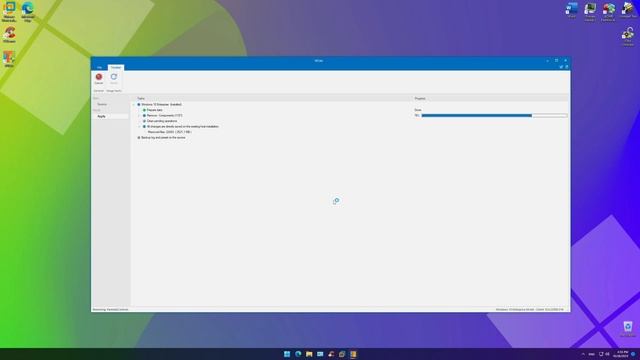Screen dimensions: 640x360
Task: Select the Remove Components task row
Action: (164, 116)
